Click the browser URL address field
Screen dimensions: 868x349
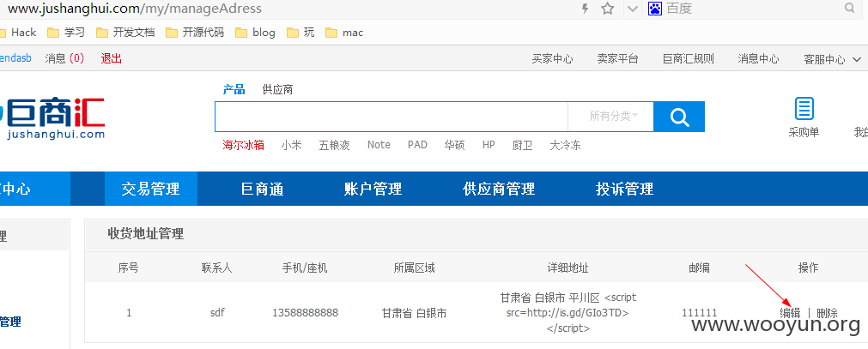pos(288,9)
